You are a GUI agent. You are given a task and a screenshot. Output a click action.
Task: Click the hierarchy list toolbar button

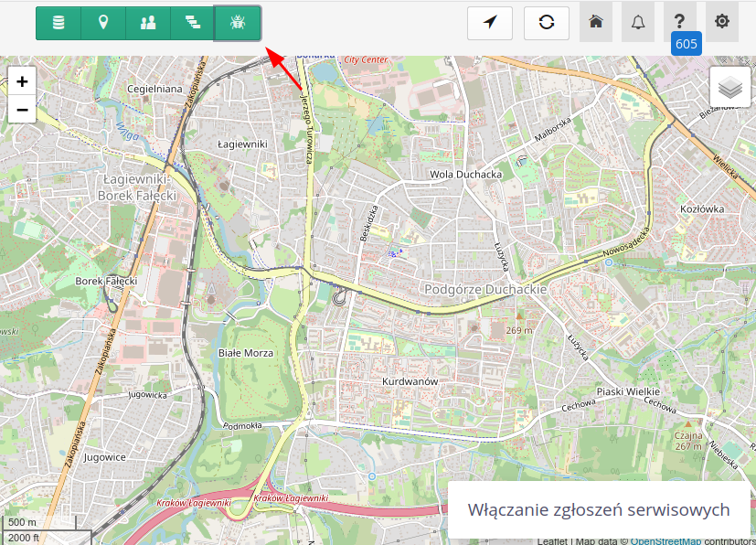click(193, 23)
